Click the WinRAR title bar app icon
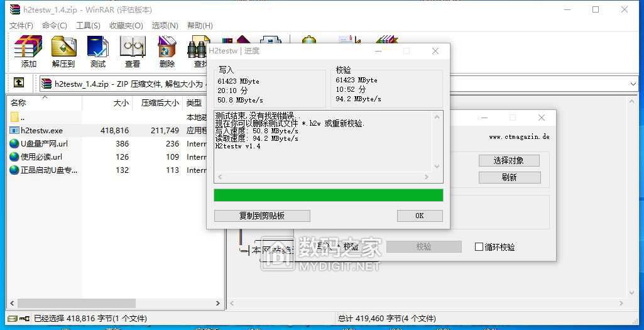 (x=15, y=9)
